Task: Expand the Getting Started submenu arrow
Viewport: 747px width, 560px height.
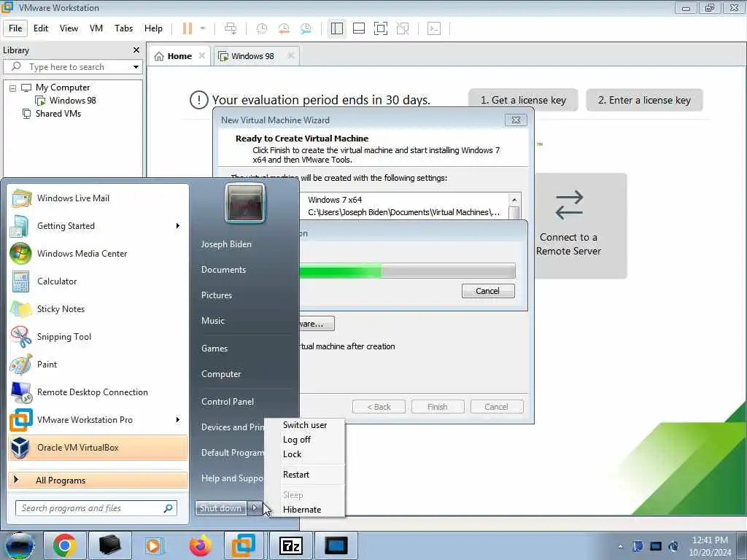Action: pyautogui.click(x=178, y=226)
